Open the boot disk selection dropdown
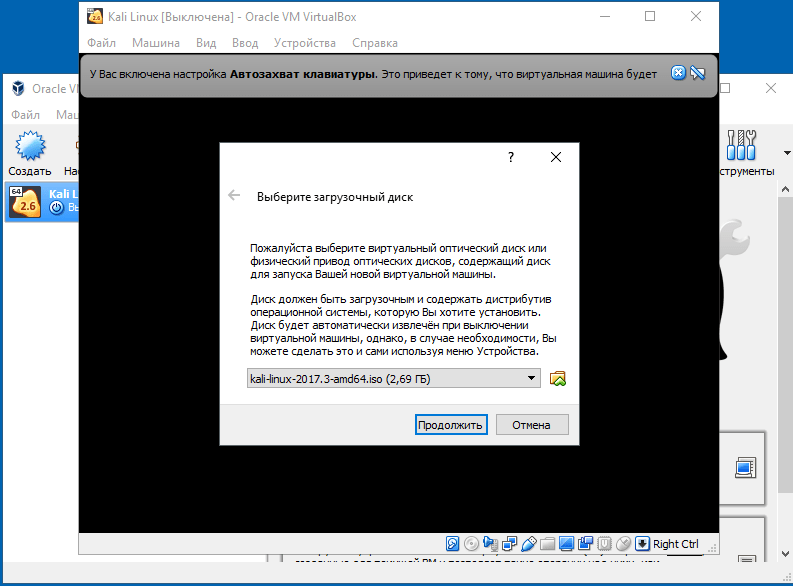The image size is (793, 586). (393, 378)
